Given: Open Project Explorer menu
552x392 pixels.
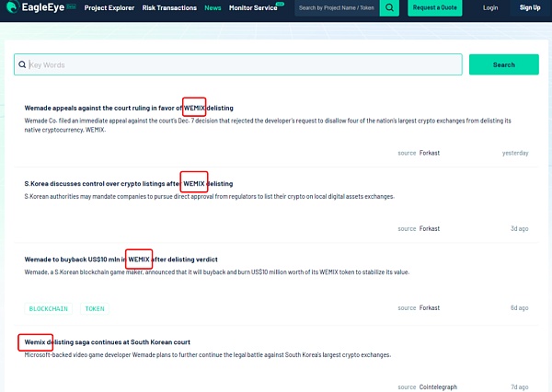Looking at the screenshot, I should tap(109, 7).
